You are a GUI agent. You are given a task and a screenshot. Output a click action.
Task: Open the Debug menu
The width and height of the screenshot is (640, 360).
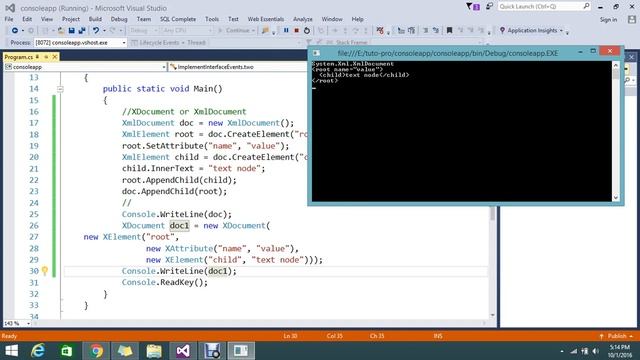[x=119, y=19]
